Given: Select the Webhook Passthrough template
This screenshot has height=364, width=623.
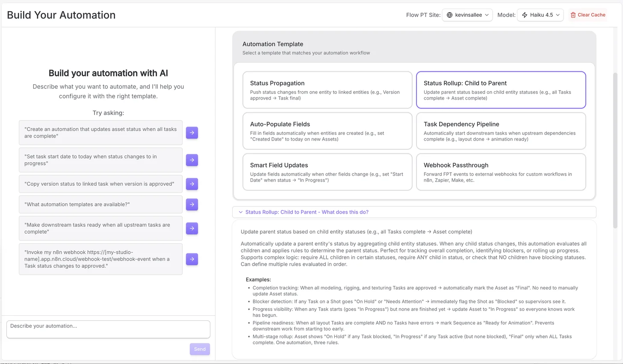Looking at the screenshot, I should (x=501, y=172).
